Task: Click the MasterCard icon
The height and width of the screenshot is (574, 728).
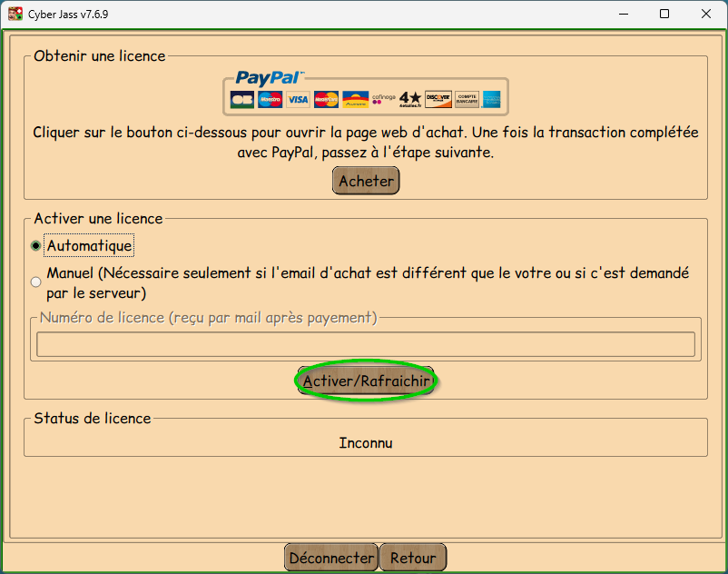Action: coord(327,99)
